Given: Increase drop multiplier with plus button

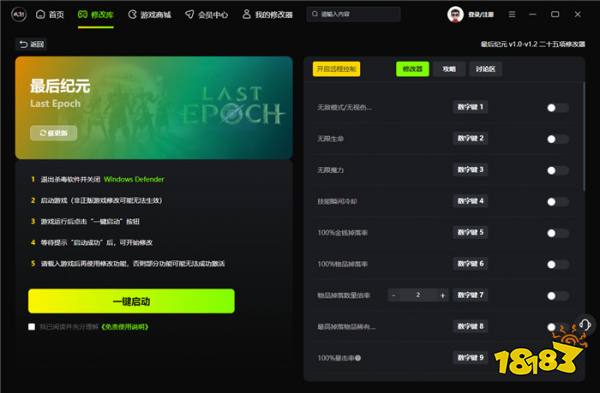Looking at the screenshot, I should (442, 295).
